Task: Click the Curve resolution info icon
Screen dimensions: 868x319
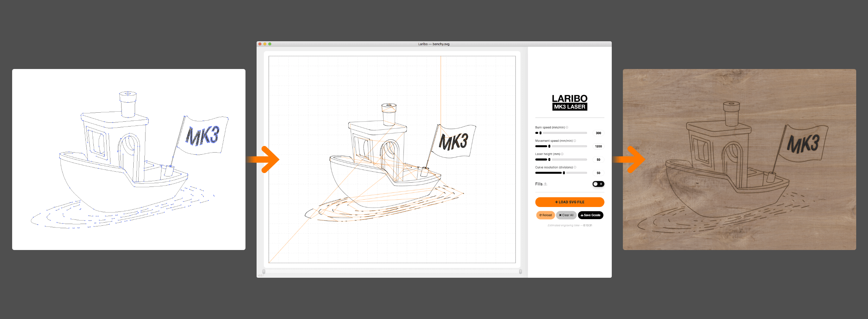Action: click(x=575, y=167)
